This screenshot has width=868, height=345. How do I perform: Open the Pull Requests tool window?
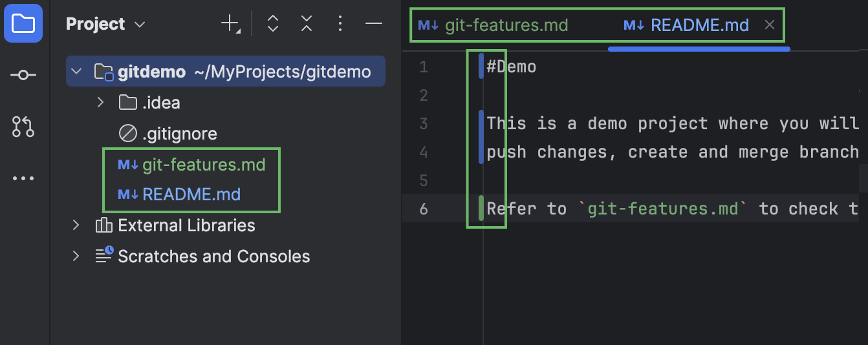[x=23, y=127]
